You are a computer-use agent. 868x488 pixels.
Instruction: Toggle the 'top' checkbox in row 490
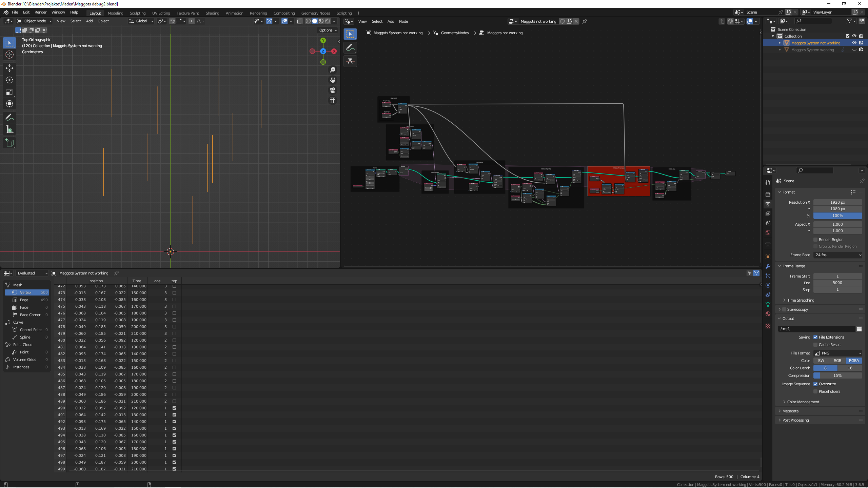coord(174,408)
